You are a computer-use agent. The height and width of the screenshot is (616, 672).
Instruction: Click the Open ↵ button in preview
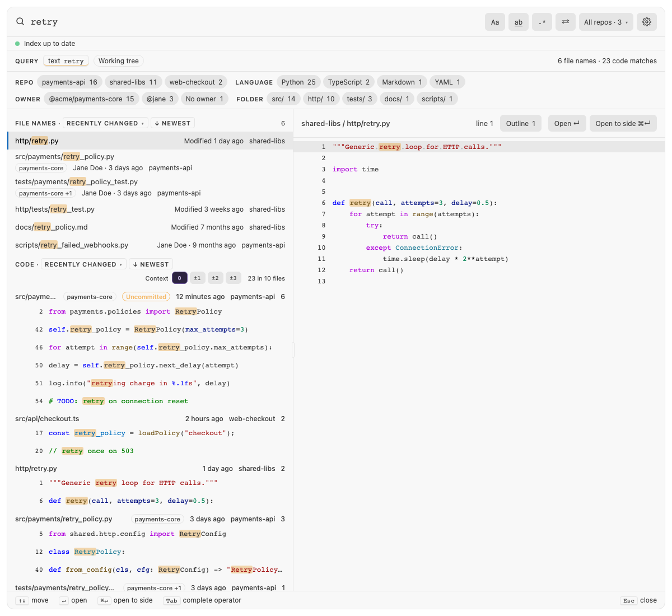coord(567,124)
